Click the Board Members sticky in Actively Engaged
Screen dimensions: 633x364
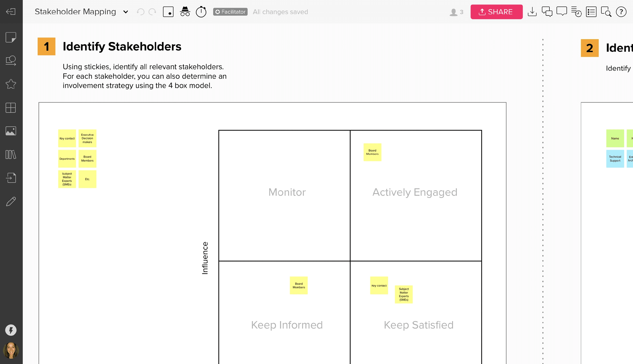(x=372, y=153)
